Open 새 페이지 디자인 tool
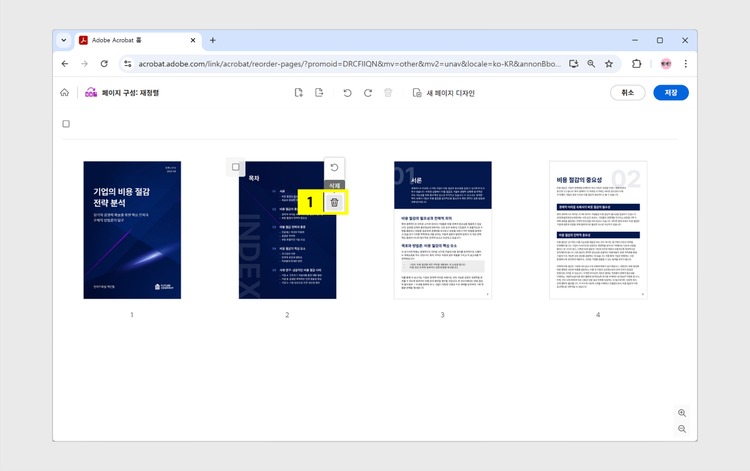 pyautogui.click(x=443, y=93)
